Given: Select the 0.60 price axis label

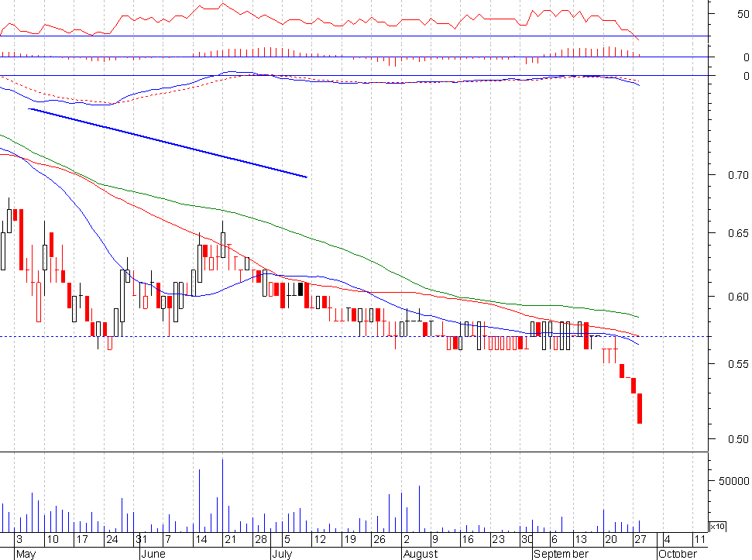Looking at the screenshot, I should tap(737, 297).
